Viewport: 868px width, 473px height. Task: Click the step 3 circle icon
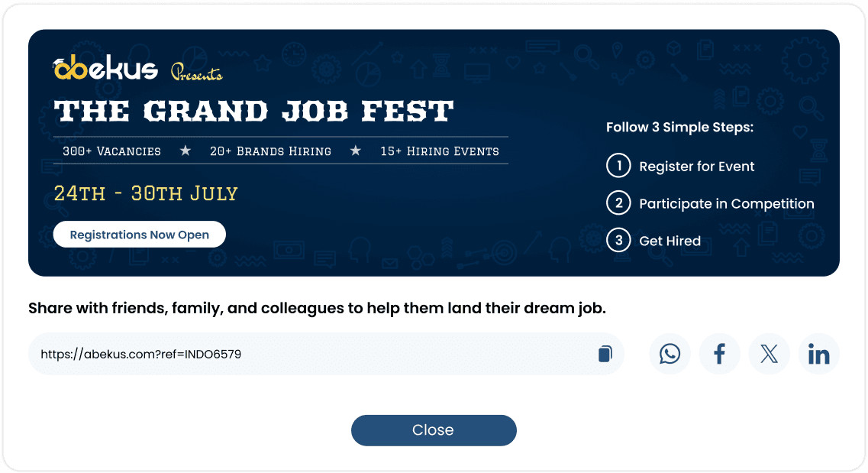618,240
